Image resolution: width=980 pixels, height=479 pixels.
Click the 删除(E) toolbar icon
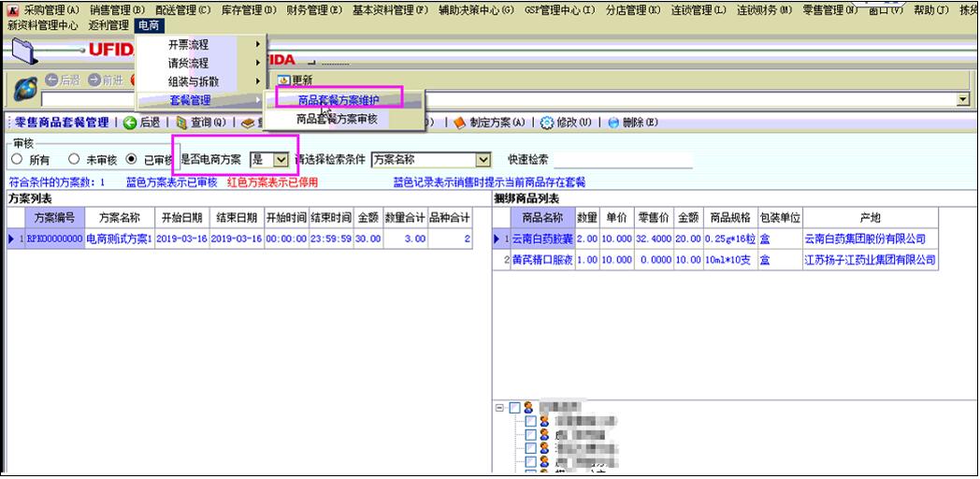pyautogui.click(x=613, y=123)
